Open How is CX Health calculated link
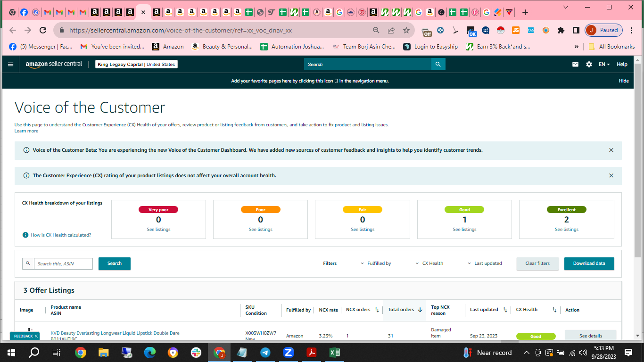Viewport: 644px width, 362px height. click(x=61, y=235)
